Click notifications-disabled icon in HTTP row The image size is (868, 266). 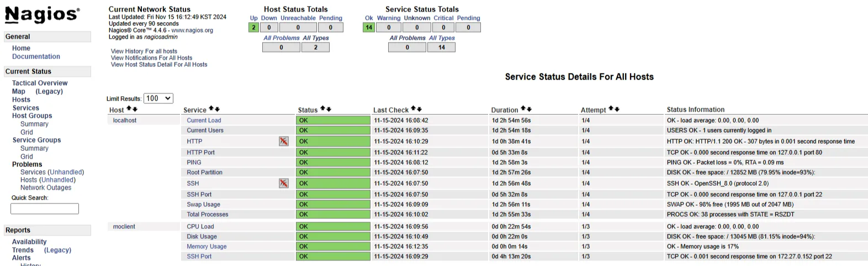[283, 141]
